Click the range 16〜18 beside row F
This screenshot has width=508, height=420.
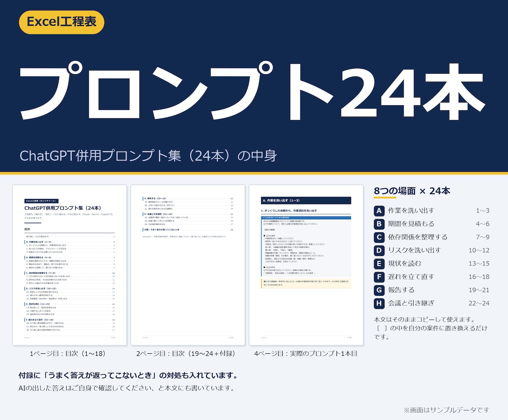coord(479,277)
